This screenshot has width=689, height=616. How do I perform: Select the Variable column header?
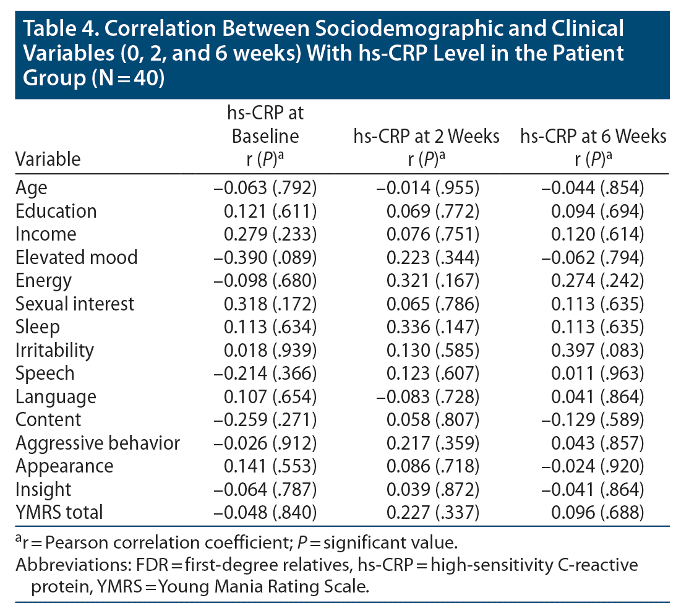click(48, 159)
